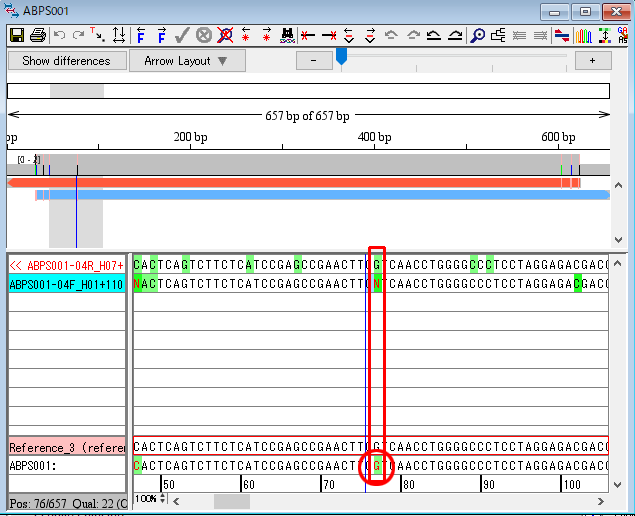Click the plus zoom-in button
The width and height of the screenshot is (635, 516).
point(593,61)
